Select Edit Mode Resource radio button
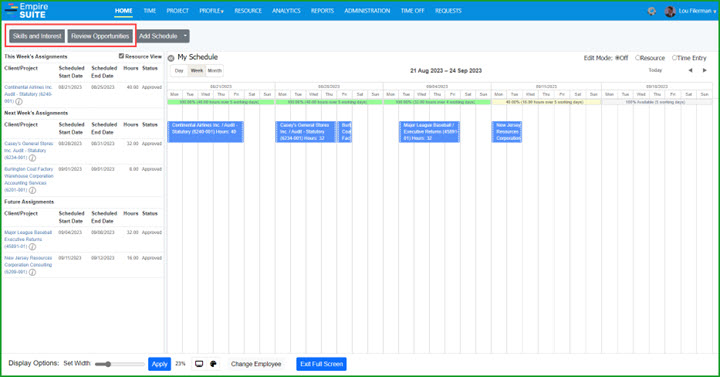 (x=638, y=58)
